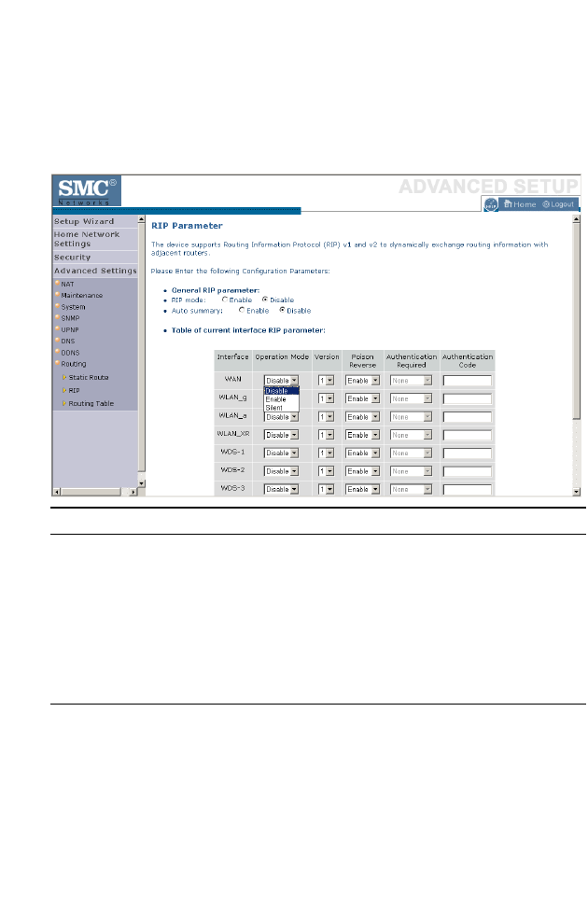
Task: Choose Silent in open WAN dropdown list
Action: (x=281, y=407)
